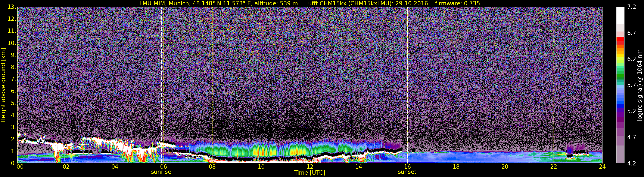Click the '22' time tick label
This screenshot has width=644, height=177.
(x=554, y=167)
